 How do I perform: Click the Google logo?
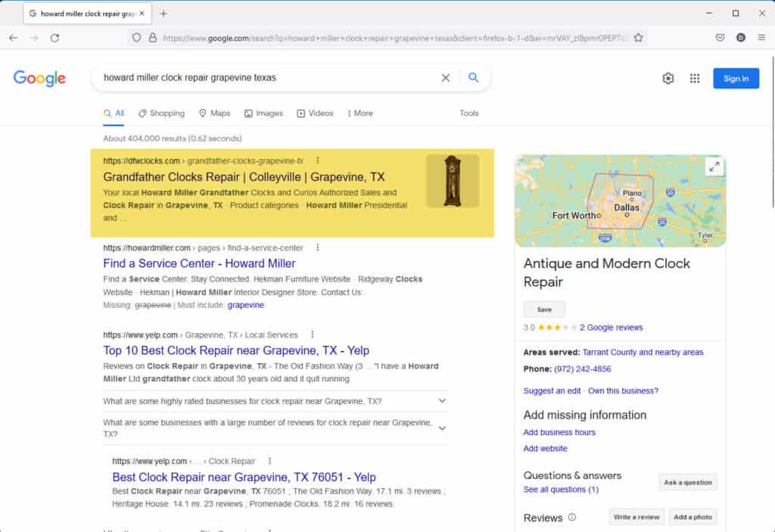39,78
